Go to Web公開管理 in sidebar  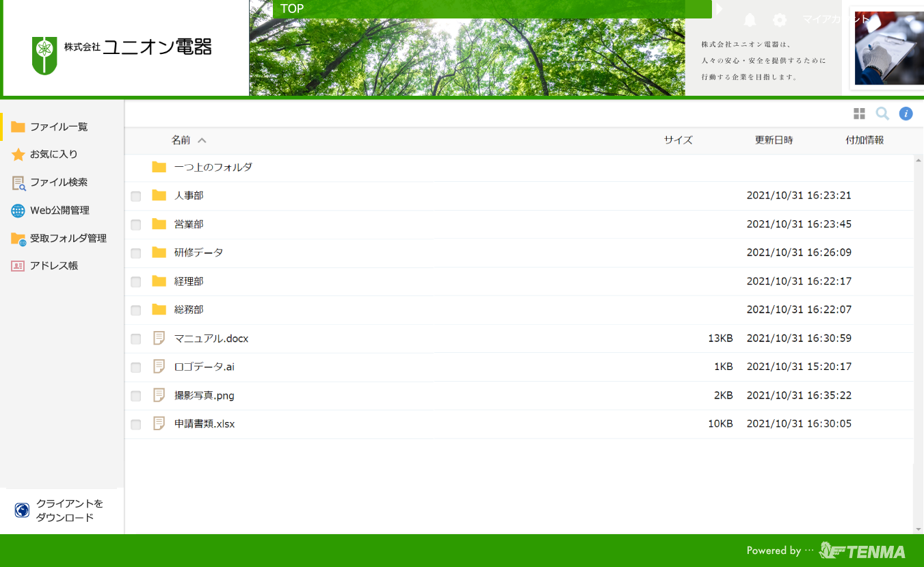(60, 211)
